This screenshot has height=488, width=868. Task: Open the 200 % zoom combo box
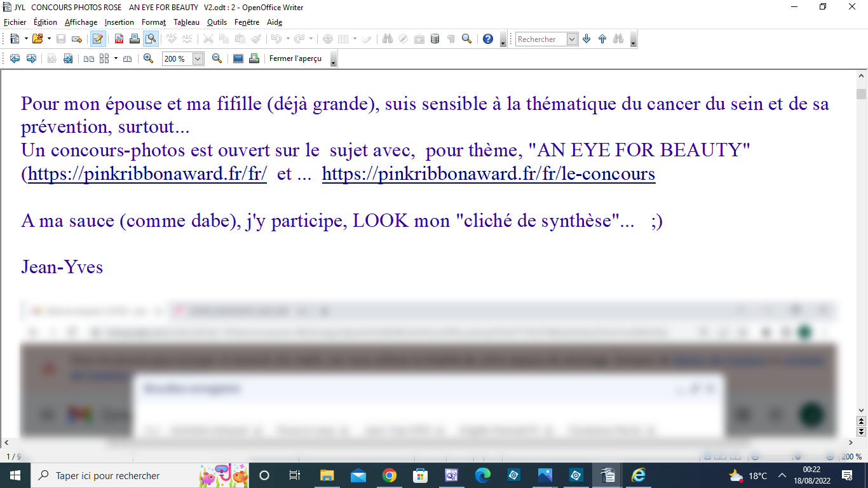click(x=183, y=58)
